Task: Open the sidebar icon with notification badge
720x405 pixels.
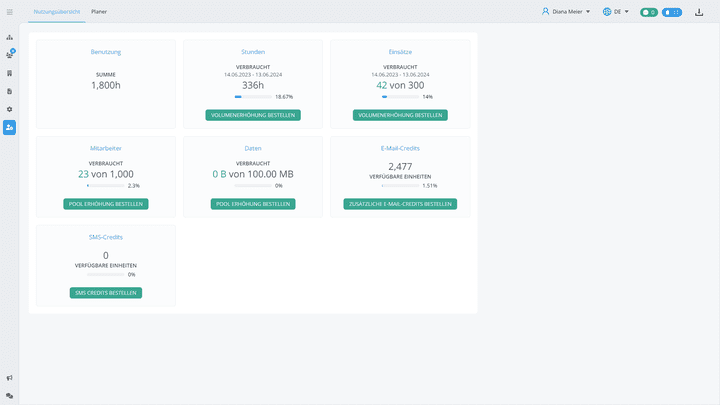Action: (x=10, y=55)
